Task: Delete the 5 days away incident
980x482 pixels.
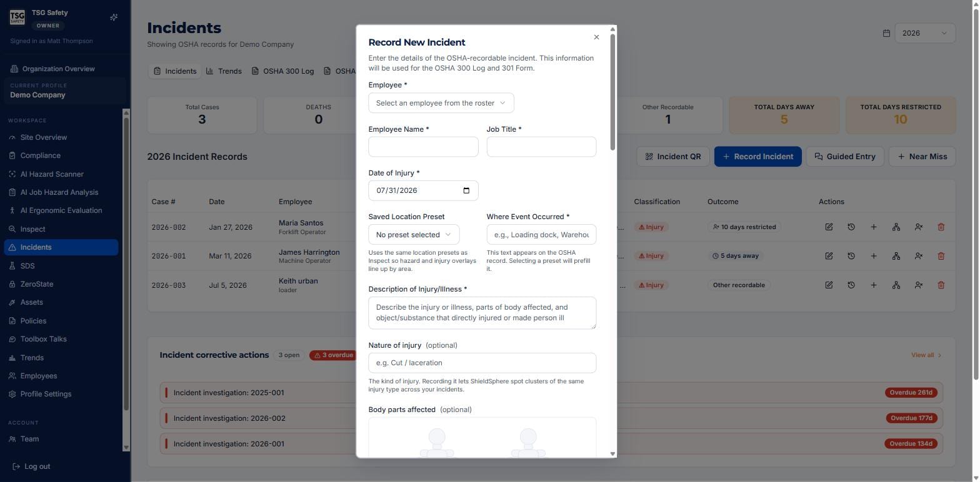Action: pos(941,256)
